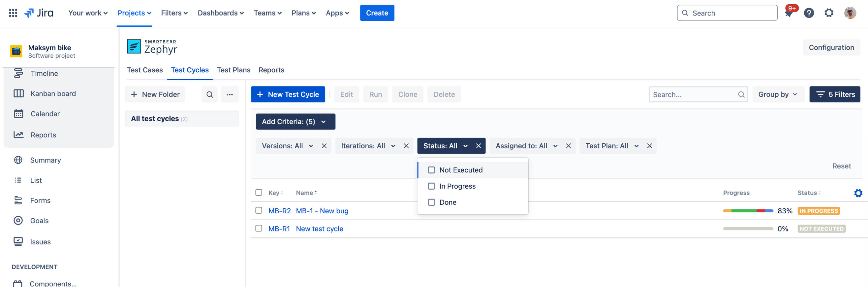Click the New Test Cycle button

pyautogui.click(x=288, y=94)
